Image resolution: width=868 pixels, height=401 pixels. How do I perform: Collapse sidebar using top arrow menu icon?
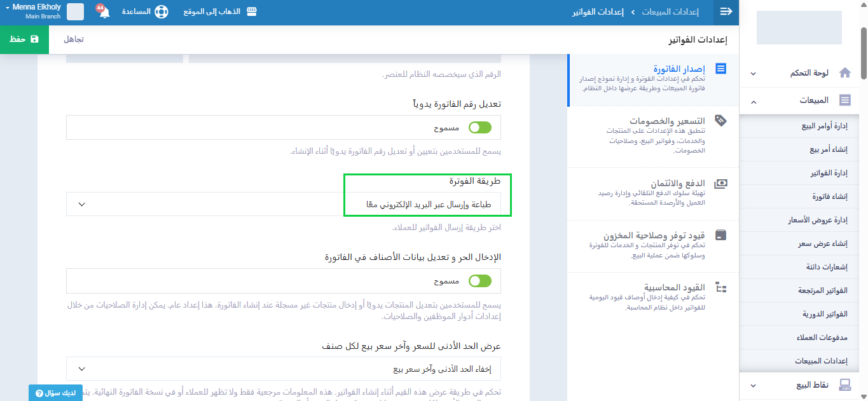point(726,12)
